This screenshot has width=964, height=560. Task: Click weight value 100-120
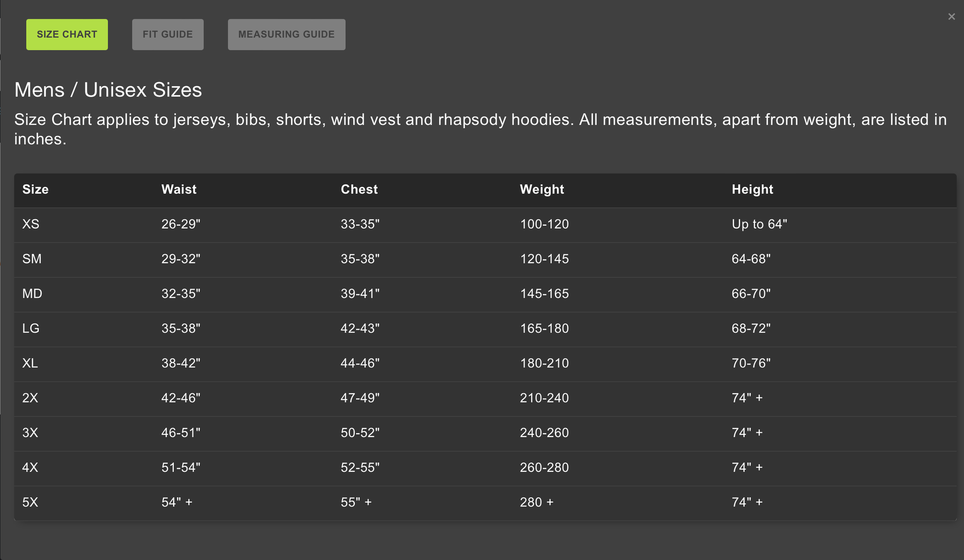click(x=544, y=224)
